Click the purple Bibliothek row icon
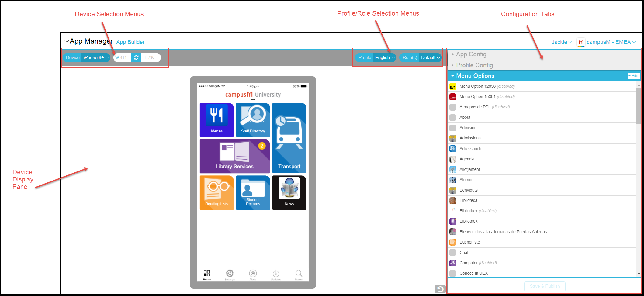Viewport: 644px width, 296px height. point(453,221)
